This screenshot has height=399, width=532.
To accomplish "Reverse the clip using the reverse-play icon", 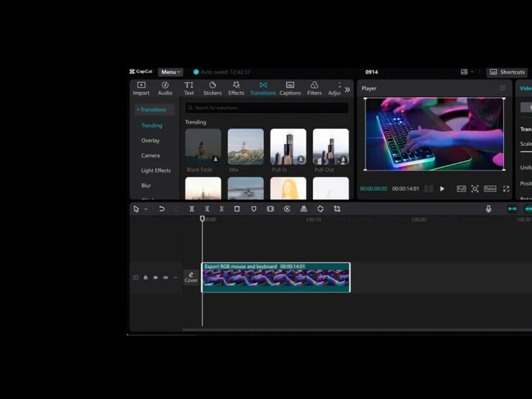I will (287, 209).
